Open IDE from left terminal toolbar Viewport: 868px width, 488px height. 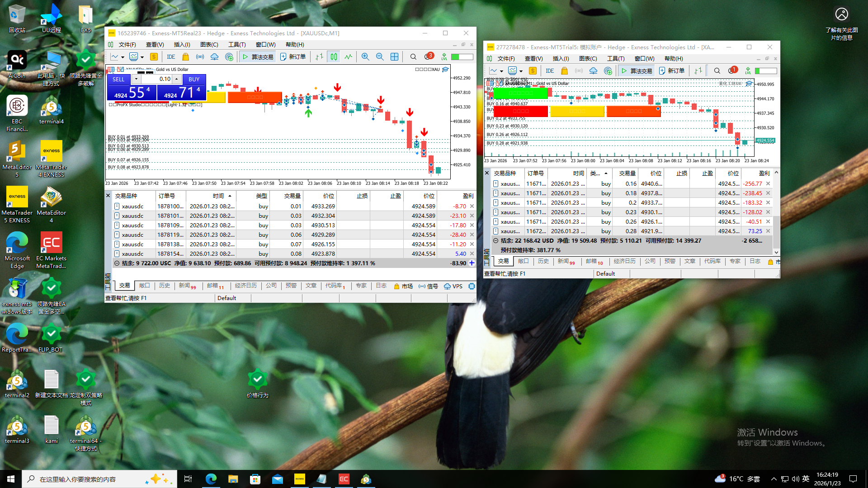(171, 57)
